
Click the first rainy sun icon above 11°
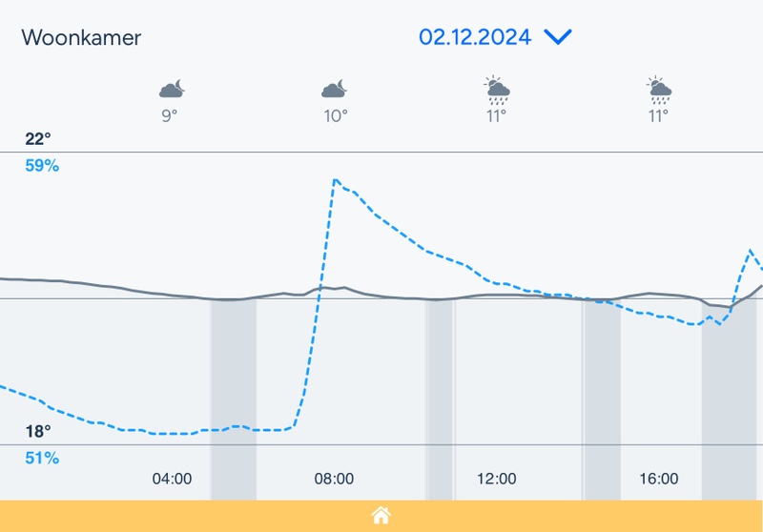coord(496,90)
